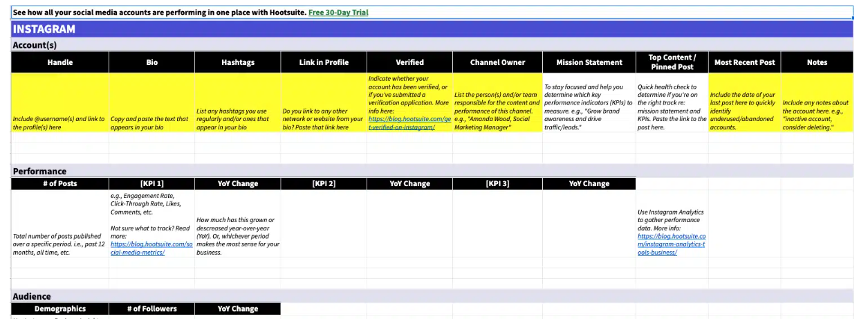Select the # of Followers column header
Image resolution: width=868 pixels, height=319 pixels.
pos(152,309)
